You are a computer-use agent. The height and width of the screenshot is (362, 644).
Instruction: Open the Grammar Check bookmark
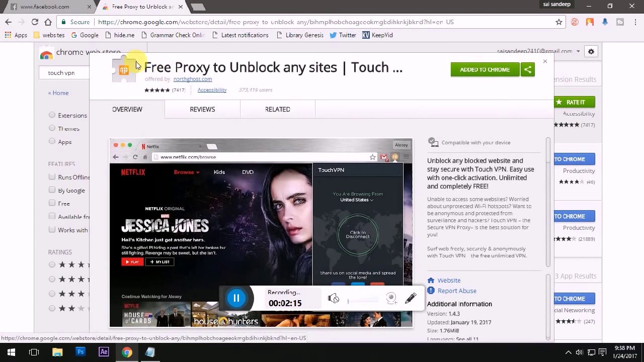(173, 35)
